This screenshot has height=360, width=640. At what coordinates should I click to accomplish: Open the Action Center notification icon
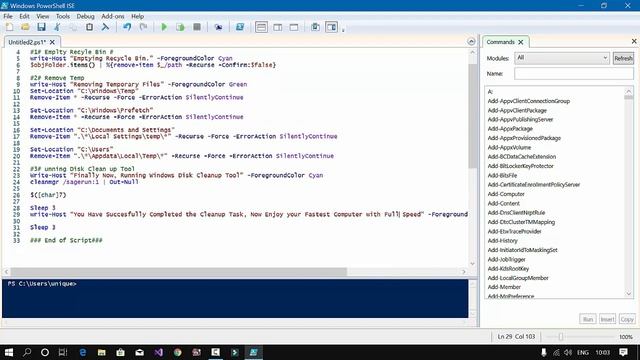click(623, 352)
